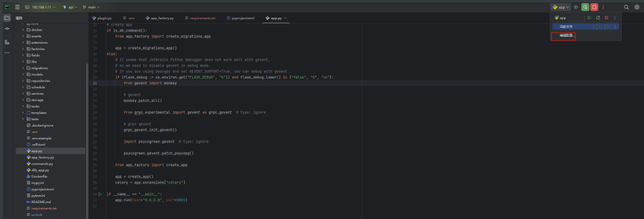Expand the extensions folder
The height and width of the screenshot is (219, 644).
point(23,43)
